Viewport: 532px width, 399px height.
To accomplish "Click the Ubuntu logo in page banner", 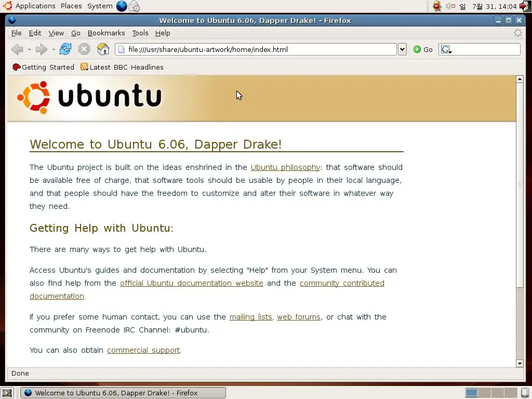I will (89, 97).
